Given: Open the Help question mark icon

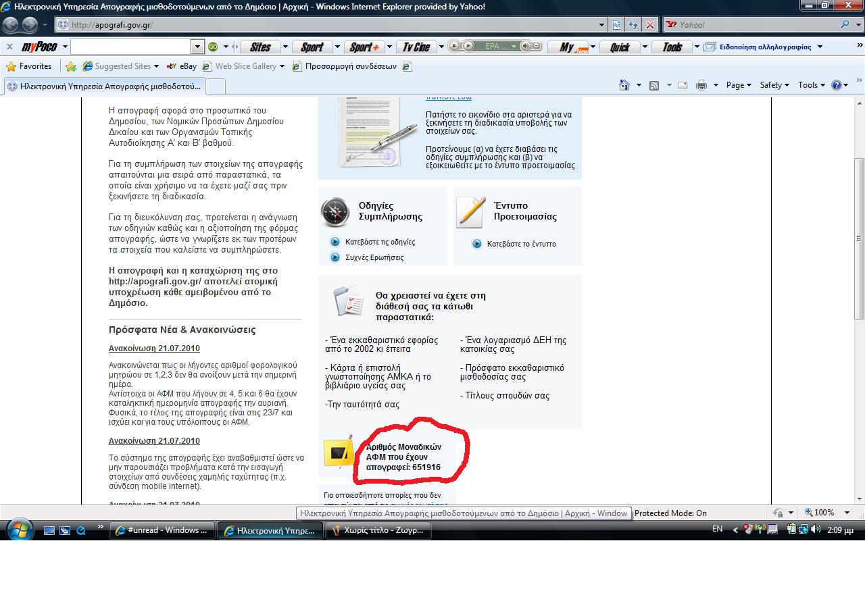Looking at the screenshot, I should tap(837, 85).
